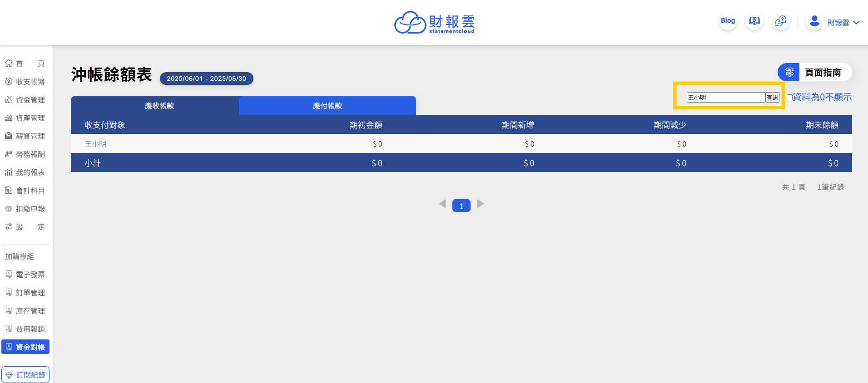Click the 資產管理 sidebar icon
The height and width of the screenshot is (383, 868).
coord(9,118)
